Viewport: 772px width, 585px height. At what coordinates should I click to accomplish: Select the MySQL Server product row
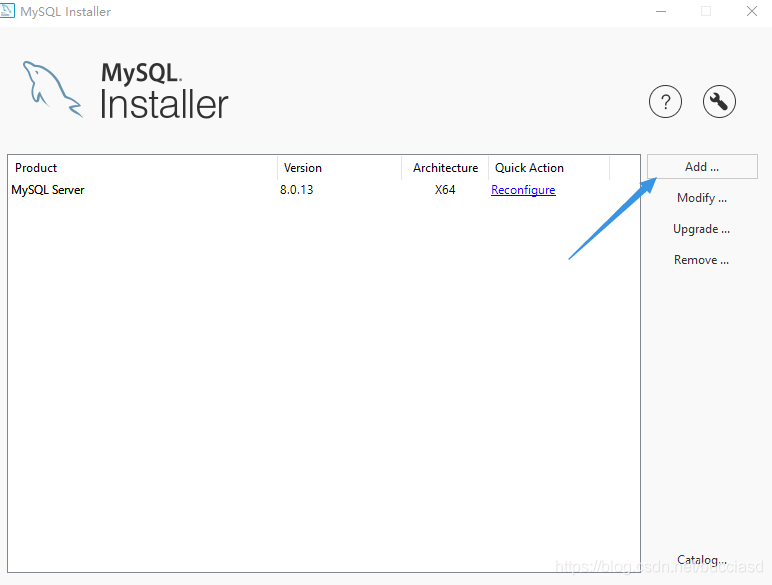pos(323,190)
